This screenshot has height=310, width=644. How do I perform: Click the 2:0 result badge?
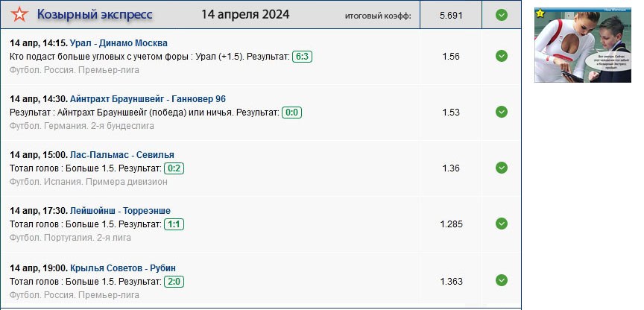click(x=174, y=282)
